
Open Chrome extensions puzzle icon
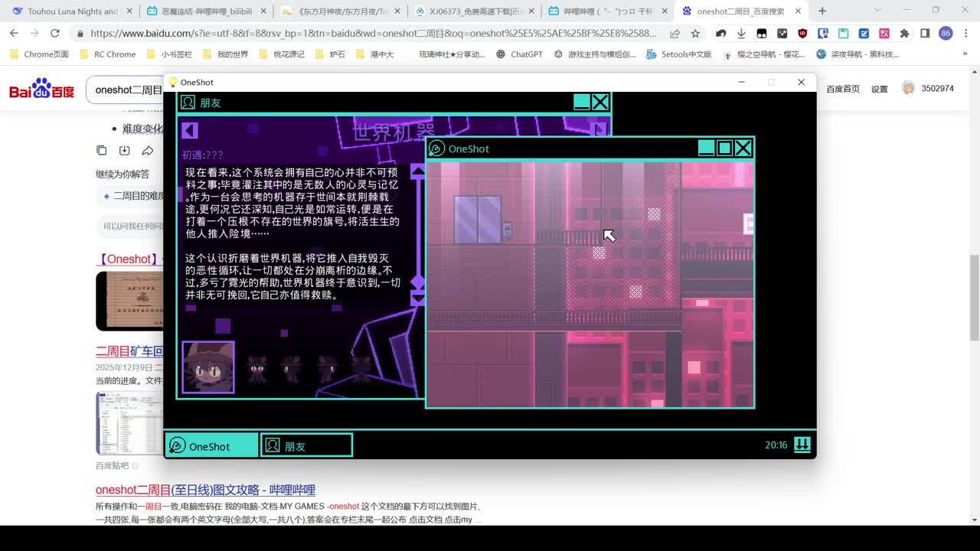click(x=904, y=34)
